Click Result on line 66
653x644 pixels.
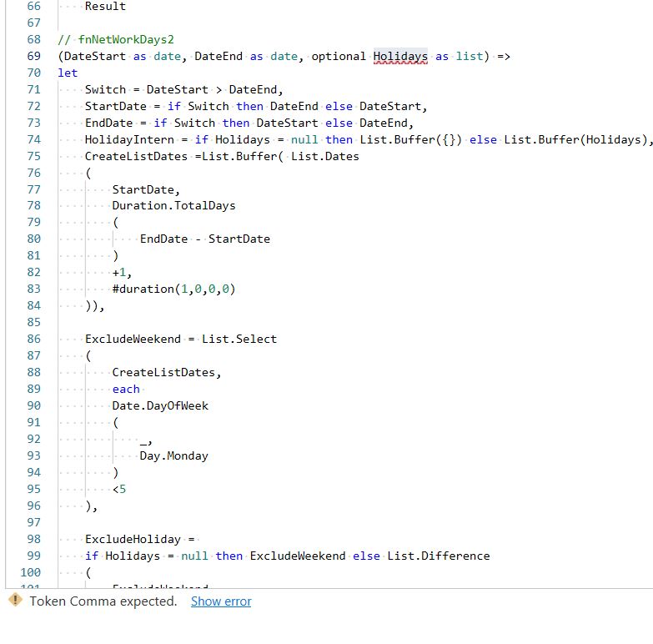pyautogui.click(x=105, y=6)
